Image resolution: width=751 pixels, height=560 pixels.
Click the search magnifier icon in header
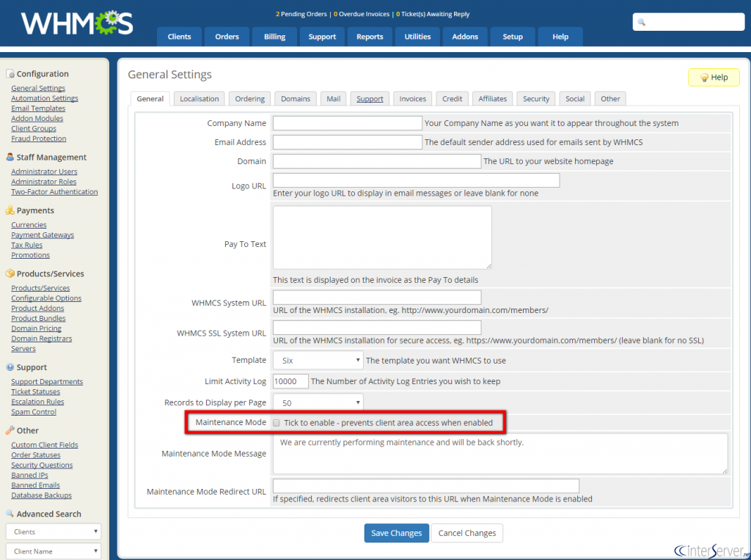click(x=642, y=22)
